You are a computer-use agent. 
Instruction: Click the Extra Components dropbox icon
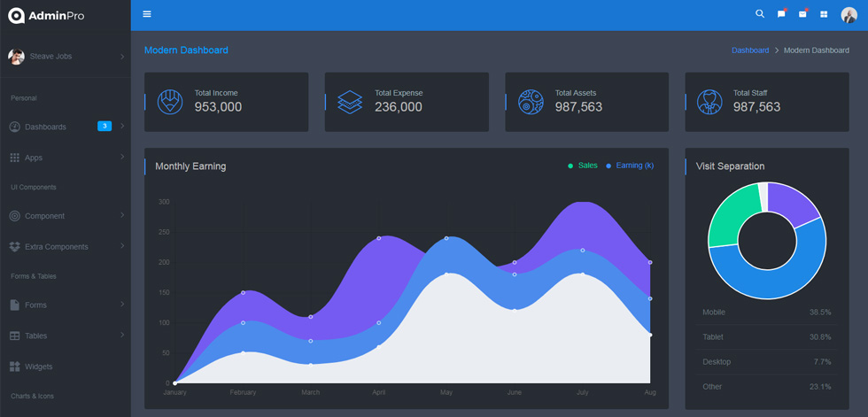coord(15,247)
